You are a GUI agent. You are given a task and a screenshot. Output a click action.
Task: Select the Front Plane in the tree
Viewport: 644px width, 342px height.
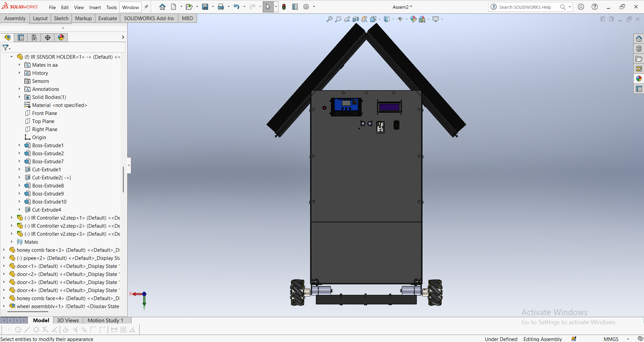coord(45,113)
